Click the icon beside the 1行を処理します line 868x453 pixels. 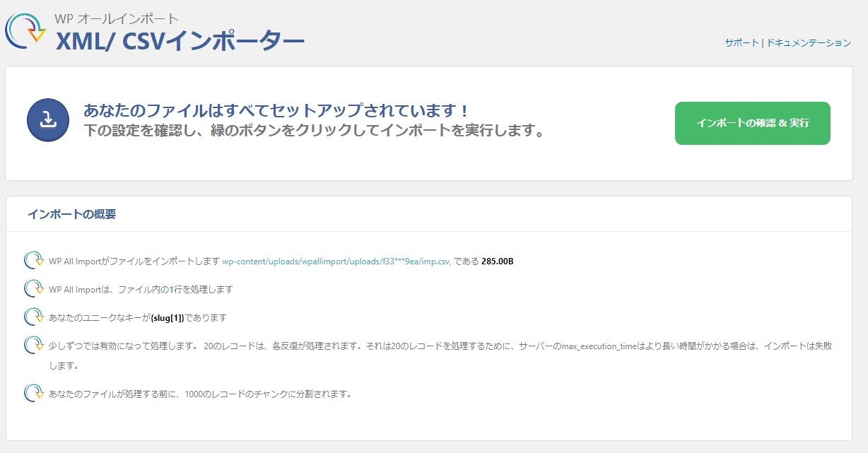(x=34, y=288)
